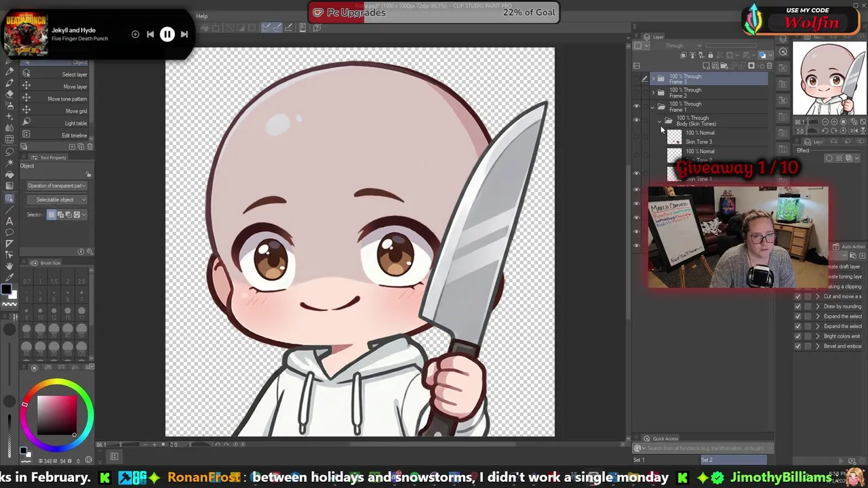The height and width of the screenshot is (488, 868).
Task: Select the Fill bucket tool
Action: click(9, 174)
